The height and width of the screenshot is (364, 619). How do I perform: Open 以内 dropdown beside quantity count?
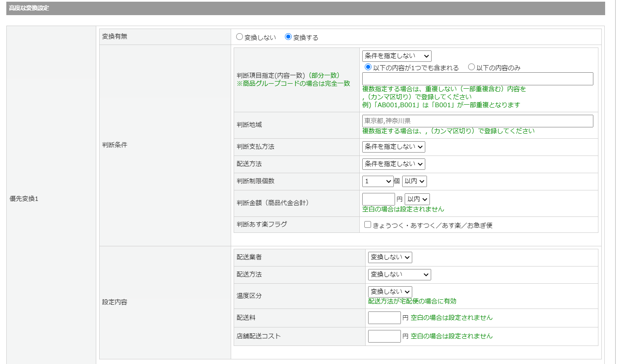(414, 181)
